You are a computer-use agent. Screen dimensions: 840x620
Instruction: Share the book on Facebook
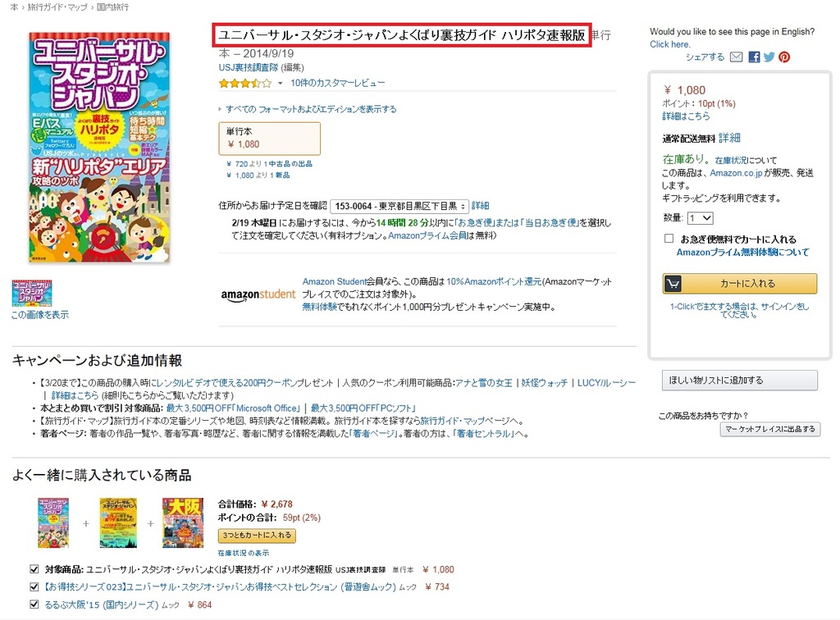click(754, 57)
